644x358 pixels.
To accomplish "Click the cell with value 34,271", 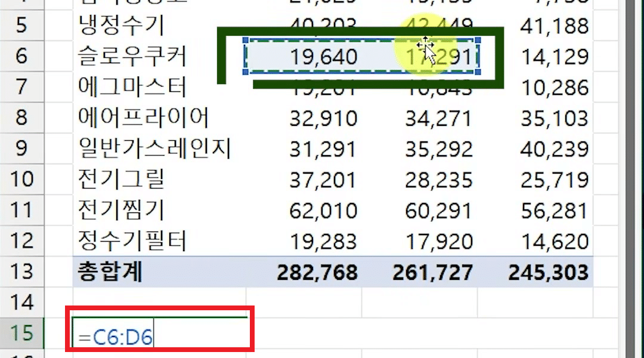I will pyautogui.click(x=420, y=118).
